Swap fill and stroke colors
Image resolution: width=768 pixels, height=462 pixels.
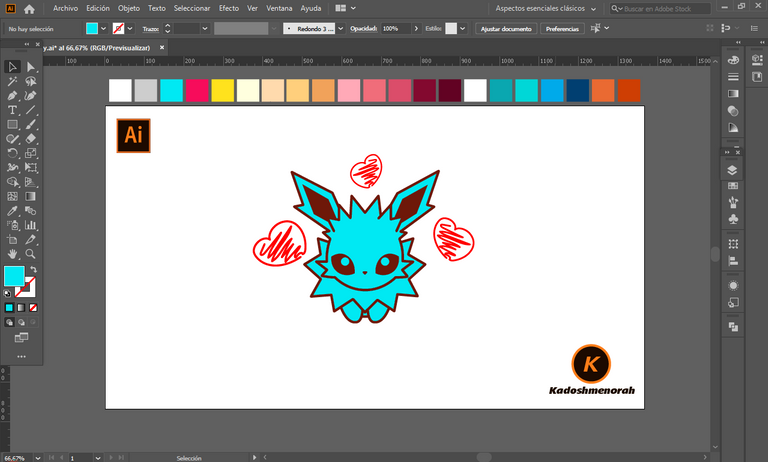[x=33, y=269]
